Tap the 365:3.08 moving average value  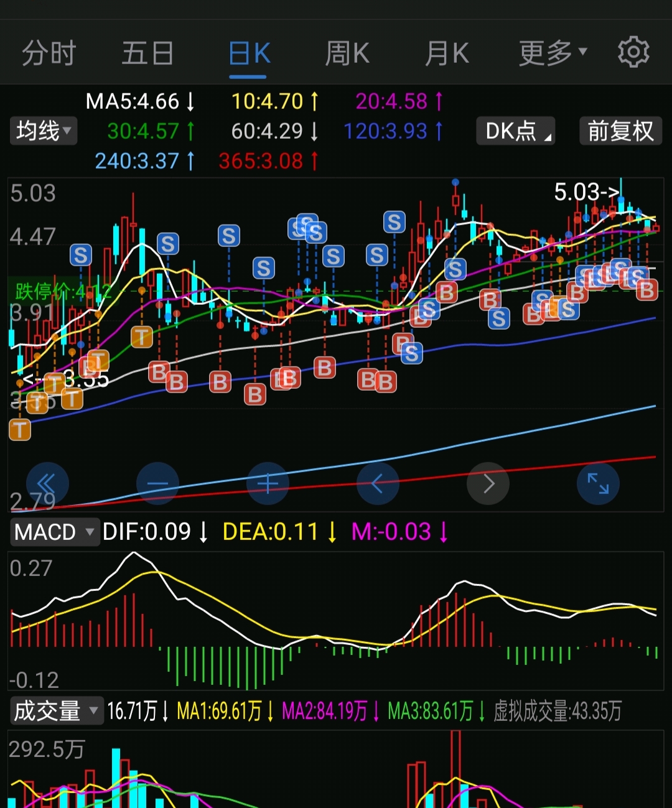click(x=269, y=161)
